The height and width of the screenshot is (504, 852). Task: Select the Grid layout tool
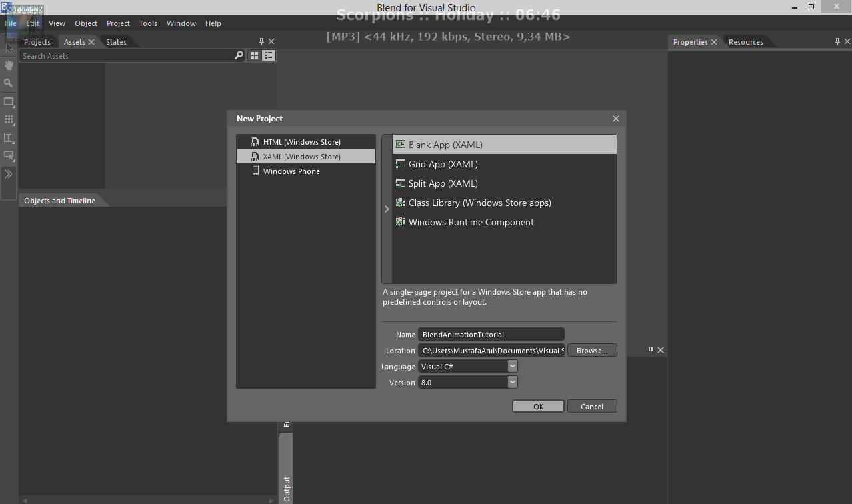[9, 120]
